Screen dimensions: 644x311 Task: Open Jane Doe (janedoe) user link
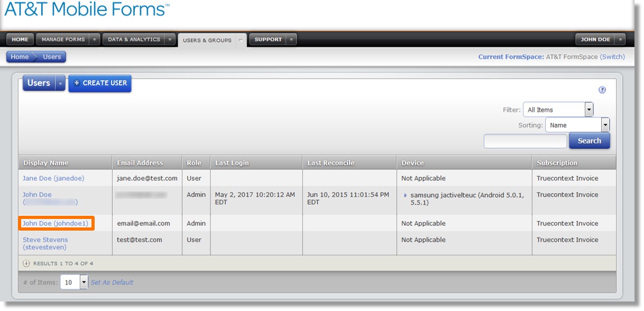[x=53, y=178]
